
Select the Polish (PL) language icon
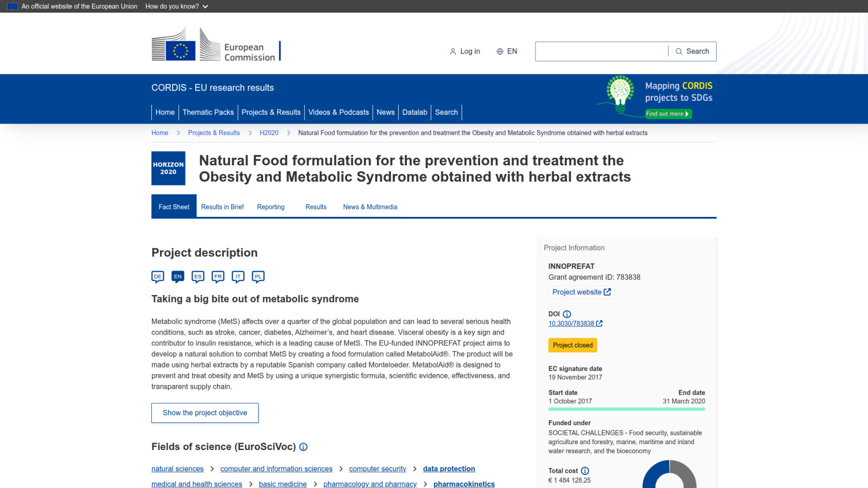(258, 277)
